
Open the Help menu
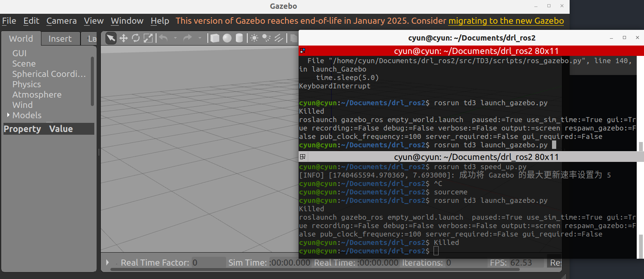coord(160,21)
